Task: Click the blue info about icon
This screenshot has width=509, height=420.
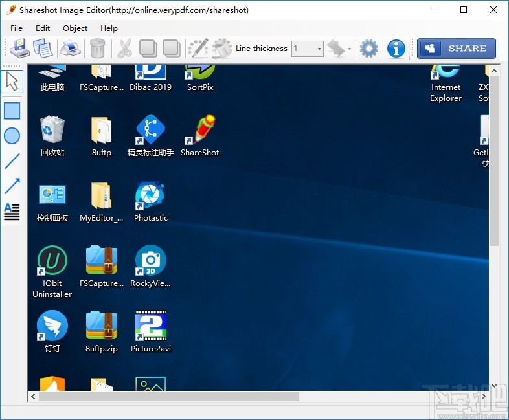Action: point(396,49)
